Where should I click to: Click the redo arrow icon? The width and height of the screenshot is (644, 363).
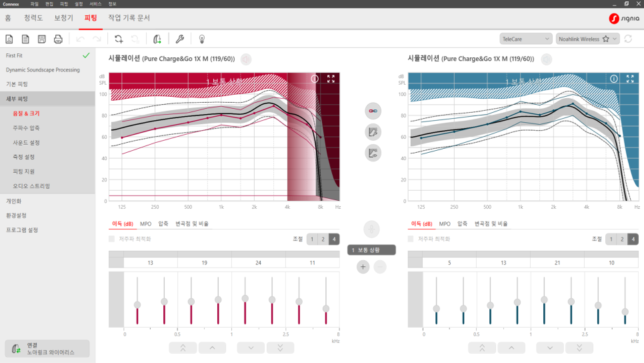coord(97,39)
